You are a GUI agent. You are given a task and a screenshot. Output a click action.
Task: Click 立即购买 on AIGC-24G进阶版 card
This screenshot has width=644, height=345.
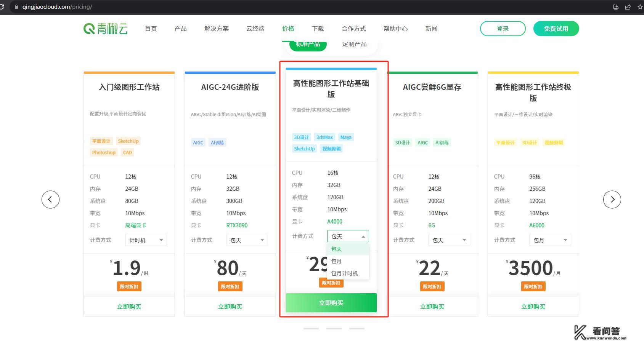coord(230,307)
